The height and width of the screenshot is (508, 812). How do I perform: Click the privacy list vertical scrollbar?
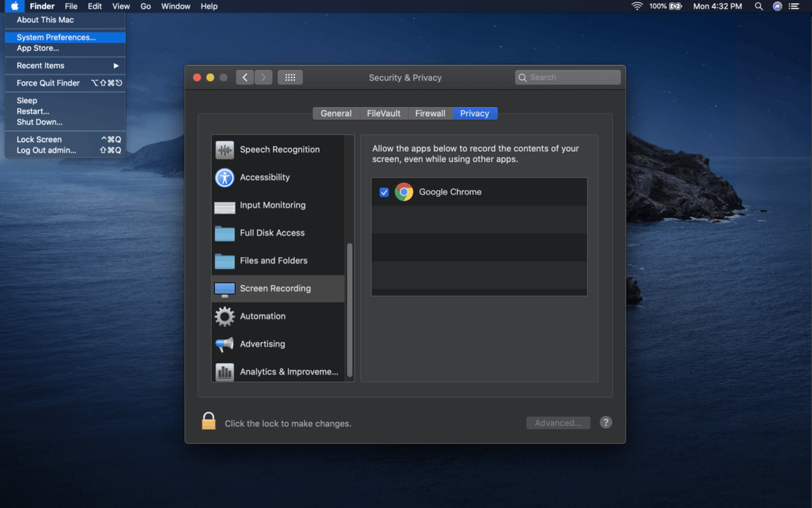point(350,310)
